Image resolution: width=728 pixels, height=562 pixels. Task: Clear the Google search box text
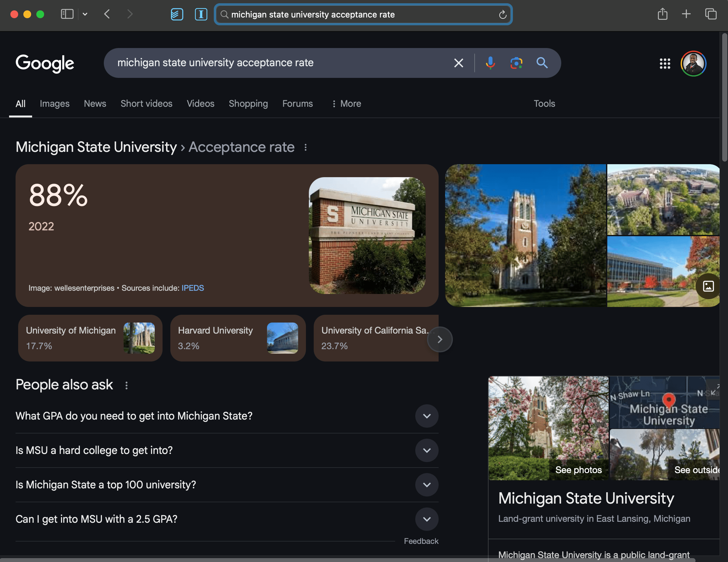pyautogui.click(x=458, y=63)
